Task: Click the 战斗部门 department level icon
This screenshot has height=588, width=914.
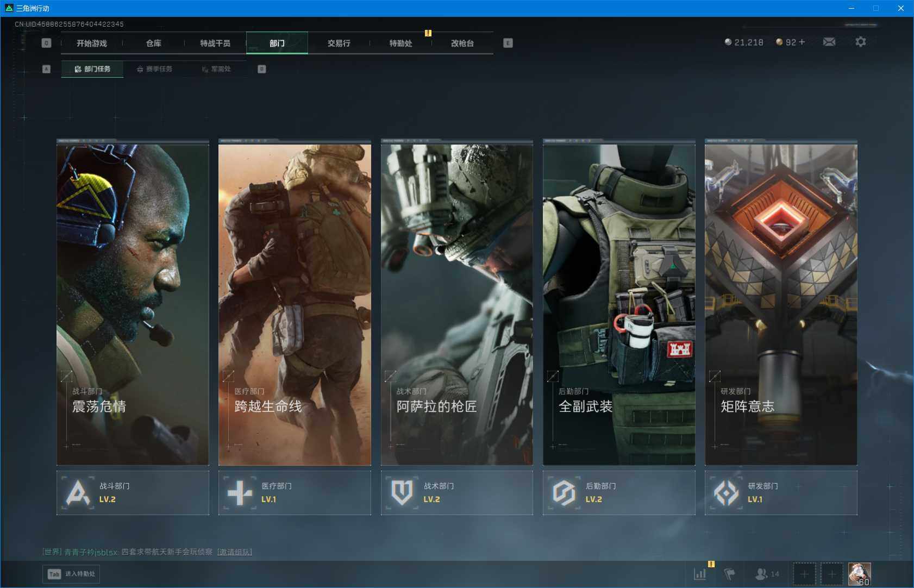Action: 78,493
